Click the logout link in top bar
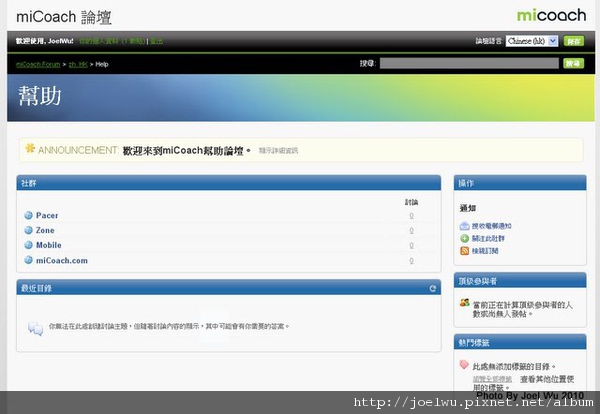The image size is (600, 414). point(156,41)
